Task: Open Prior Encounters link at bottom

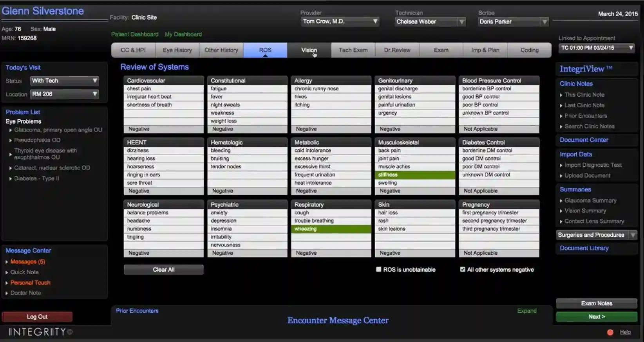Action: click(137, 311)
